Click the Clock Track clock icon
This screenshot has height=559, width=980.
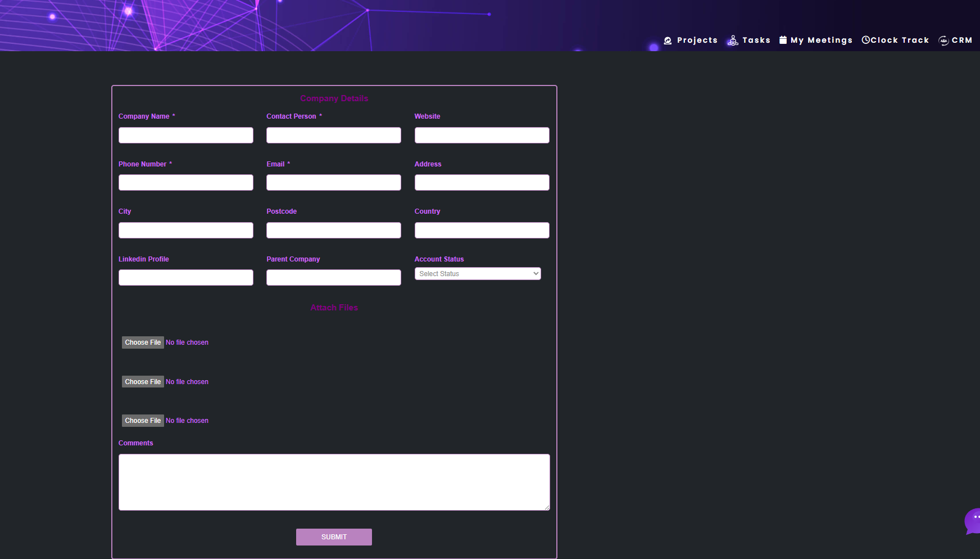point(866,40)
